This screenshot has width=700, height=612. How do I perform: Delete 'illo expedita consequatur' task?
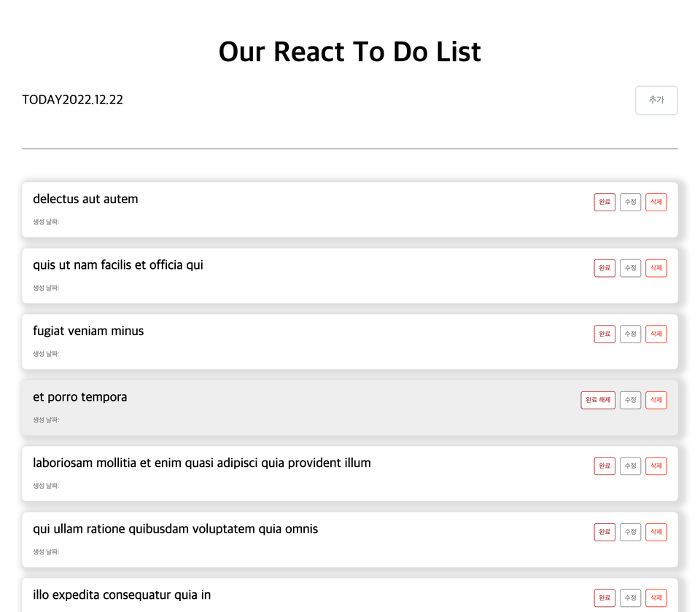pos(656,598)
